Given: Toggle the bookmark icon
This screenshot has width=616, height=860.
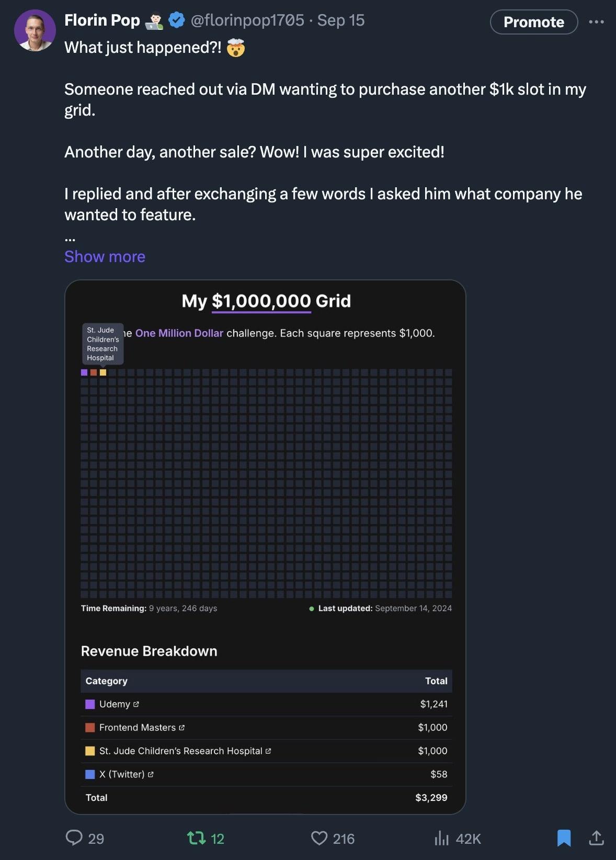Looking at the screenshot, I should tap(564, 838).
